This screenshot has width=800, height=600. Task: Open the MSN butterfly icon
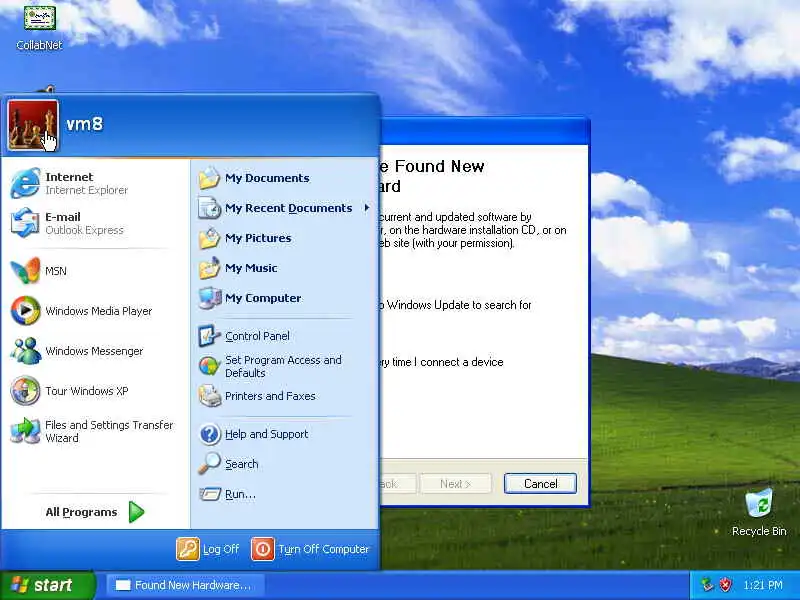tap(25, 271)
